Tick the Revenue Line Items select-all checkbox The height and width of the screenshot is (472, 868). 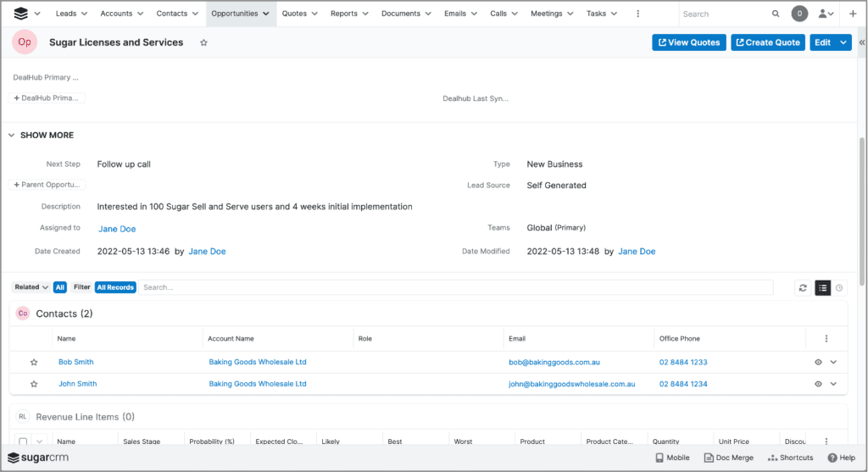(x=23, y=441)
